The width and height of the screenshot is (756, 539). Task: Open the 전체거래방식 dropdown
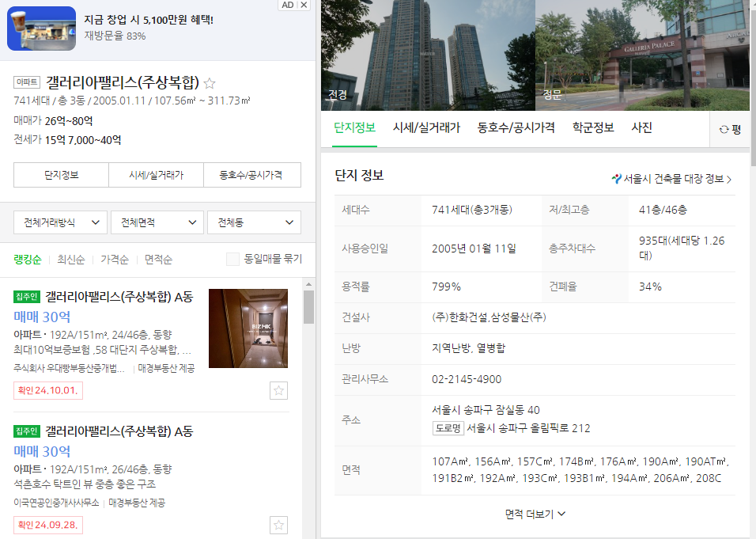[60, 222]
